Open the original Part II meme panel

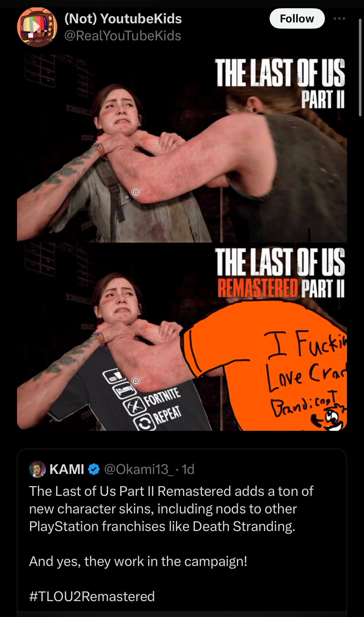(x=182, y=148)
